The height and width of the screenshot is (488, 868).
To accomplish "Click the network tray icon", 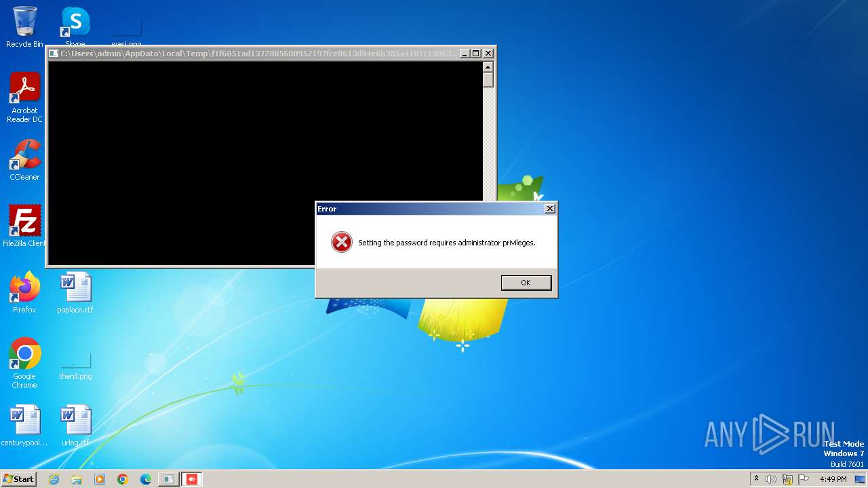I will 787,479.
